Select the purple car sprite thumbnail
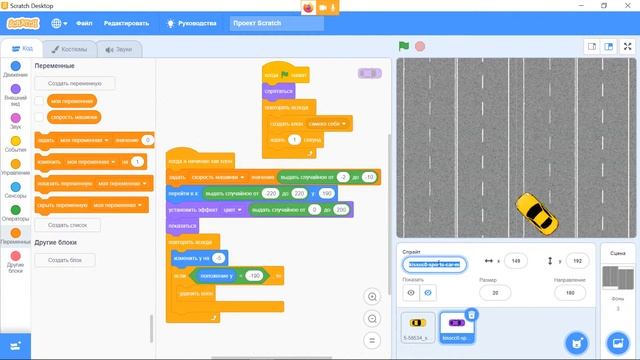The width and height of the screenshot is (640, 360). click(456, 328)
